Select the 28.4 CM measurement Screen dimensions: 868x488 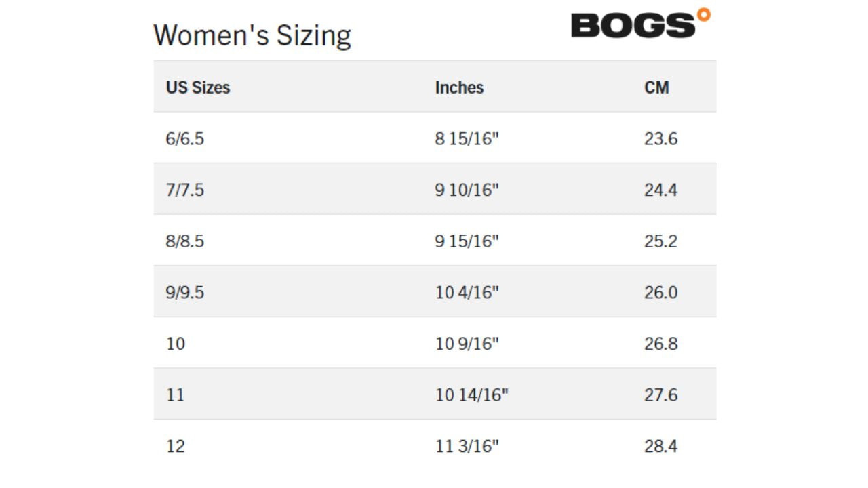[x=660, y=446]
